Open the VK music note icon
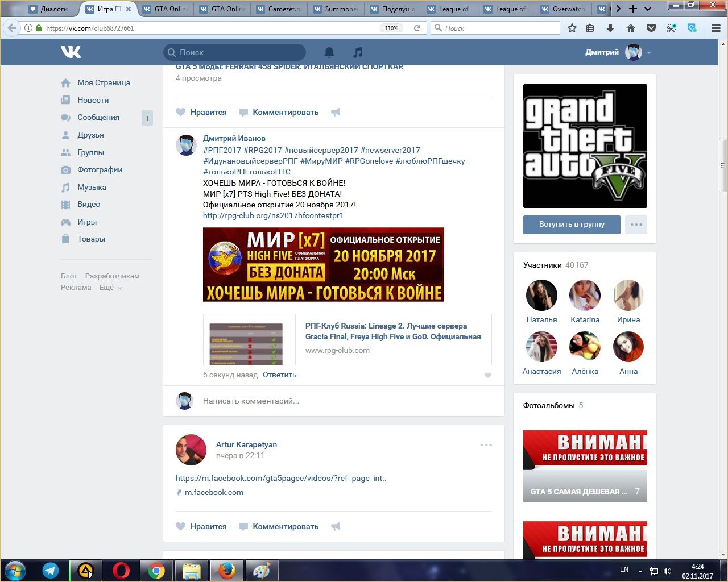 [358, 52]
